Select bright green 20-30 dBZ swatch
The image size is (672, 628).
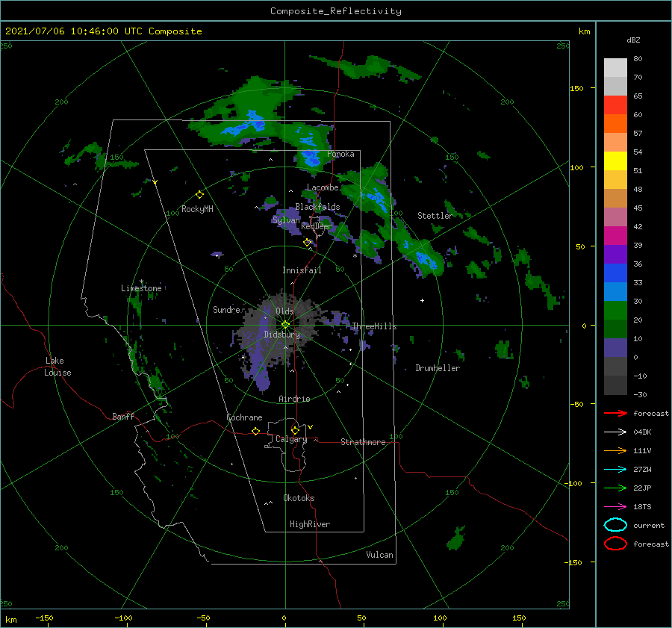[615, 311]
